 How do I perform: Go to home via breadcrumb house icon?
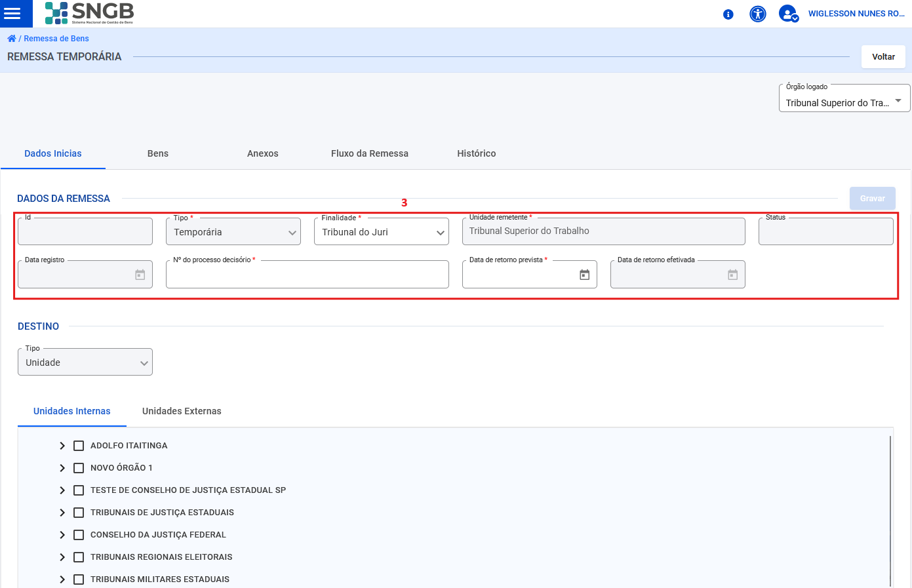[12, 39]
